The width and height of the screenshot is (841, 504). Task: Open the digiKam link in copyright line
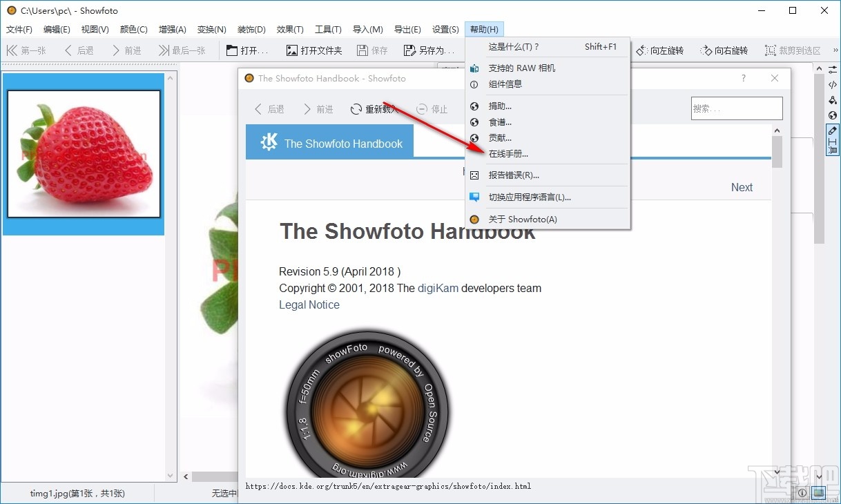point(438,288)
